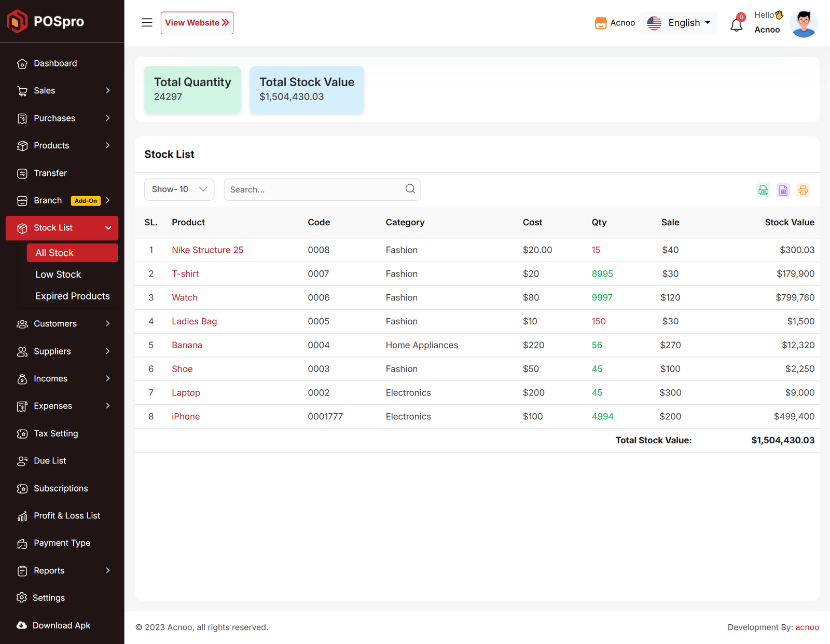Click the Acnoo store icon
Viewport: 830px width, 644px height.
(600, 23)
